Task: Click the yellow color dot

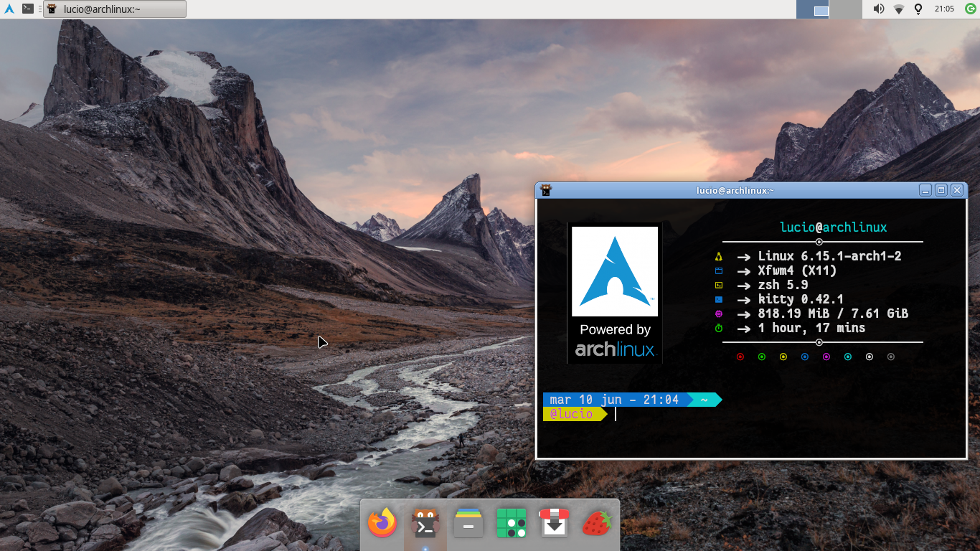Action: [783, 357]
